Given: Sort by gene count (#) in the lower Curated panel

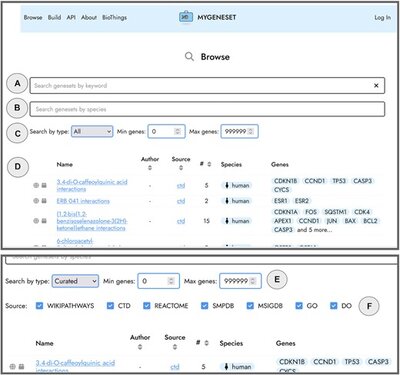Looking at the screenshot, I should click(206, 343).
